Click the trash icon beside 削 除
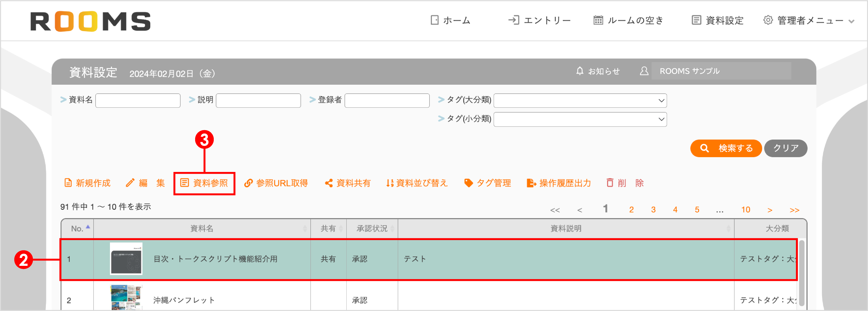 610,183
